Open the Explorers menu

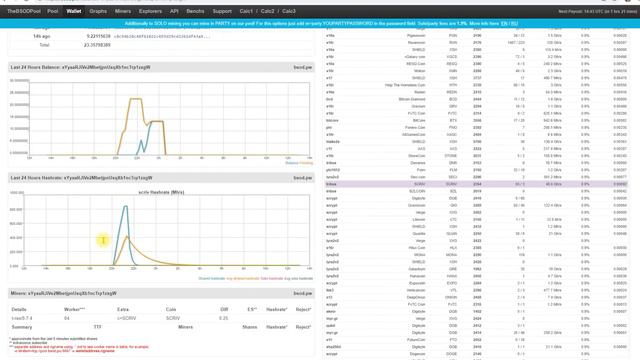pos(150,11)
